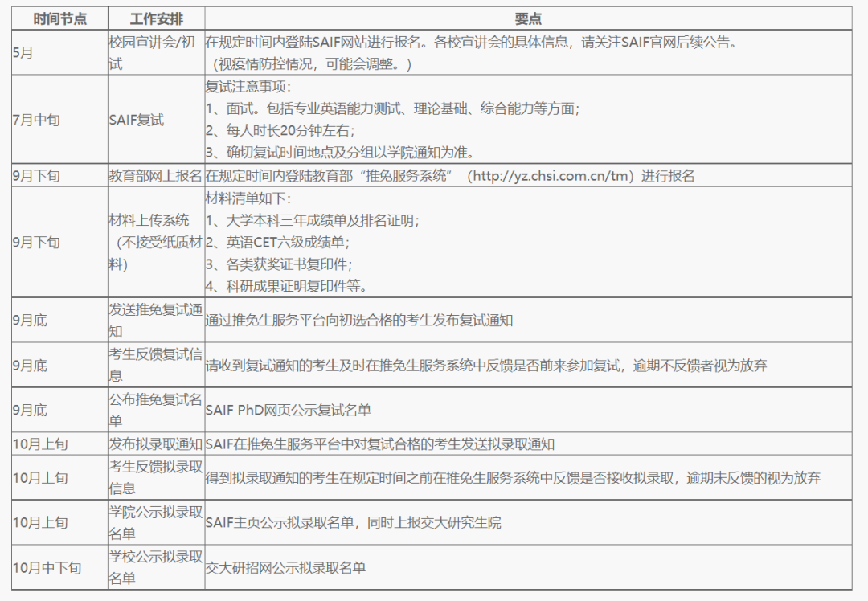The width and height of the screenshot is (868, 601).
Task: Select the 5月 time cell
Action: 59,52
